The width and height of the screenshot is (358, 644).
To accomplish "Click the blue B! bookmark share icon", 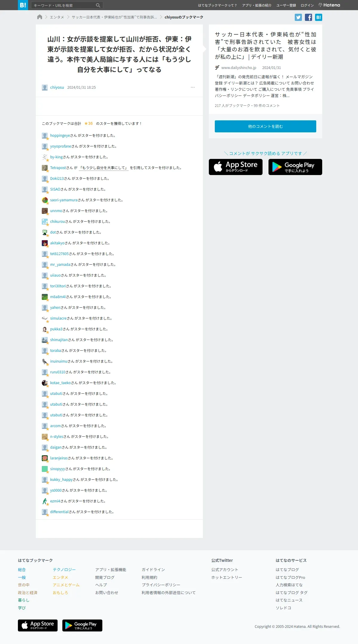I will tap(319, 17).
